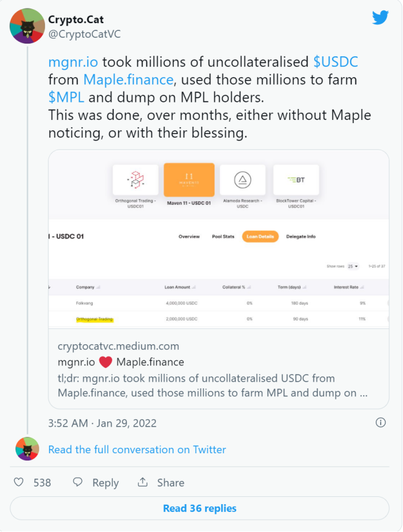Select the Maven 11 orange pool tile
The image size is (403, 532).
click(x=189, y=180)
